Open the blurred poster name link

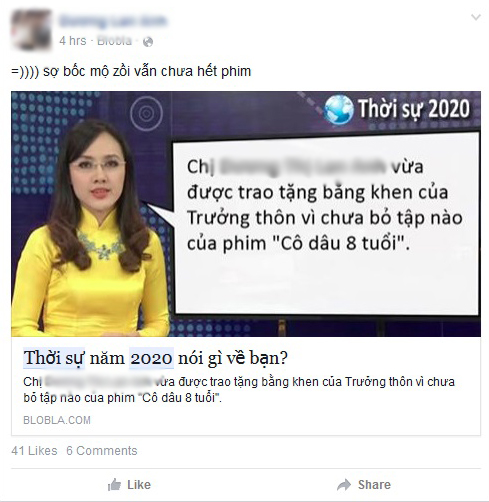point(113,21)
